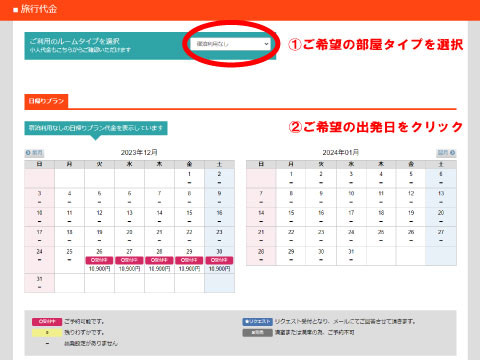Click the 旅行代金 section header
The height and width of the screenshot is (360, 480).
39,9
